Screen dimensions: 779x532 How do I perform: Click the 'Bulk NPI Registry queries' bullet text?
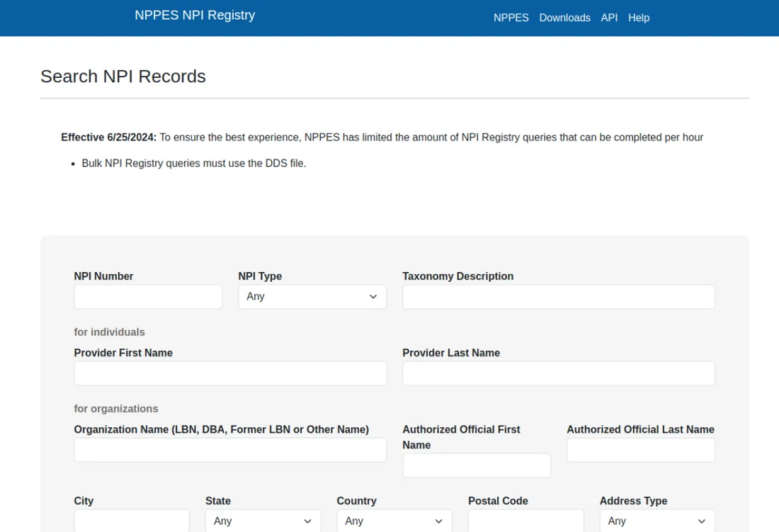[x=194, y=164]
